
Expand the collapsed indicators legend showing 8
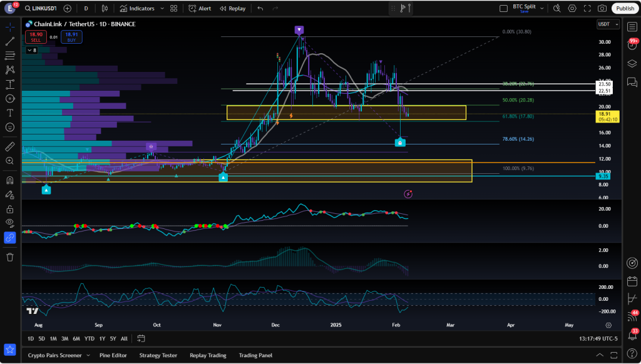[31, 50]
